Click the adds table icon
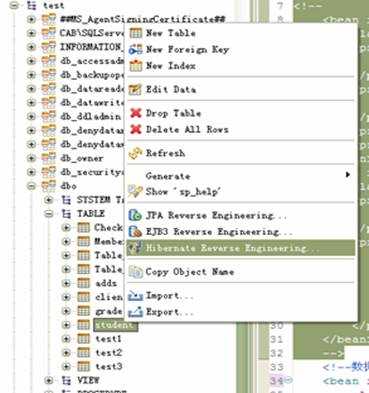The width and height of the screenshot is (369, 393). pyautogui.click(x=83, y=283)
